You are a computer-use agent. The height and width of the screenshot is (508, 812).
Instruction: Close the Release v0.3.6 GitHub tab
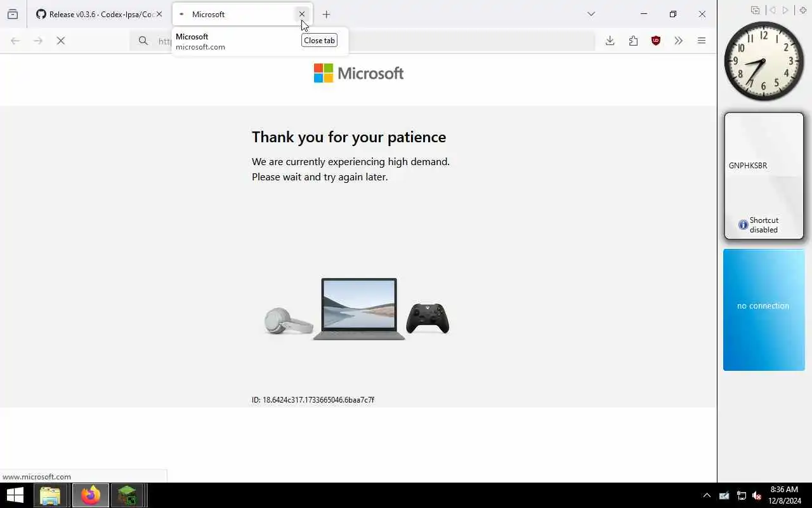pyautogui.click(x=159, y=14)
